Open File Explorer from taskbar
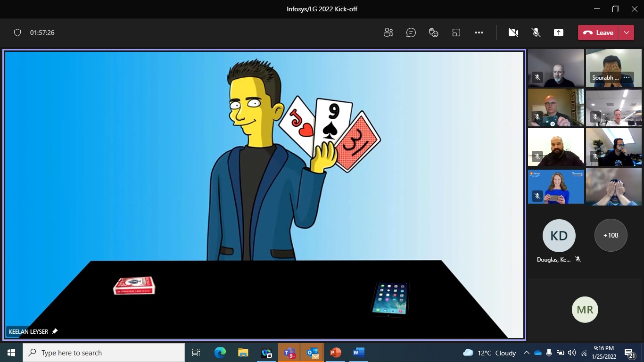 coord(243,353)
